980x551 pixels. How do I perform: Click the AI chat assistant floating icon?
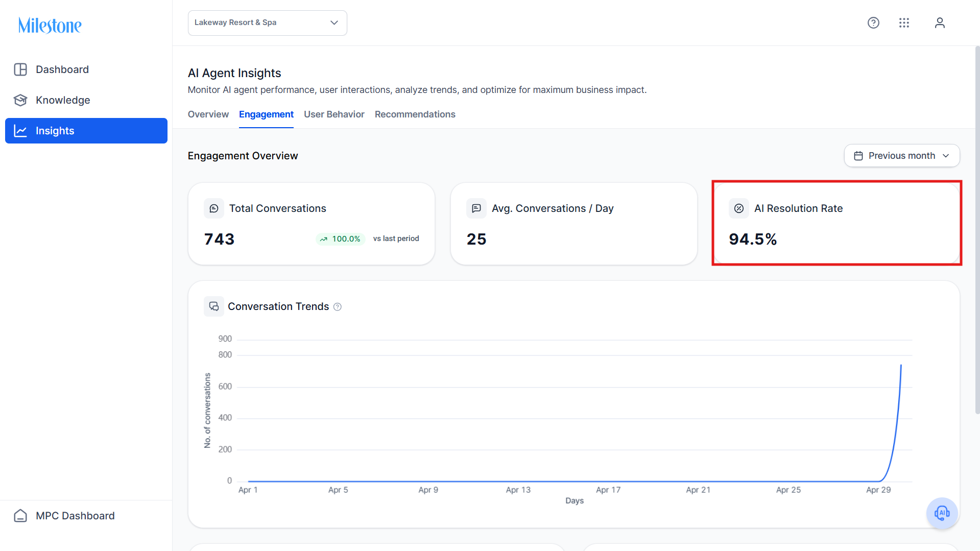(x=942, y=513)
